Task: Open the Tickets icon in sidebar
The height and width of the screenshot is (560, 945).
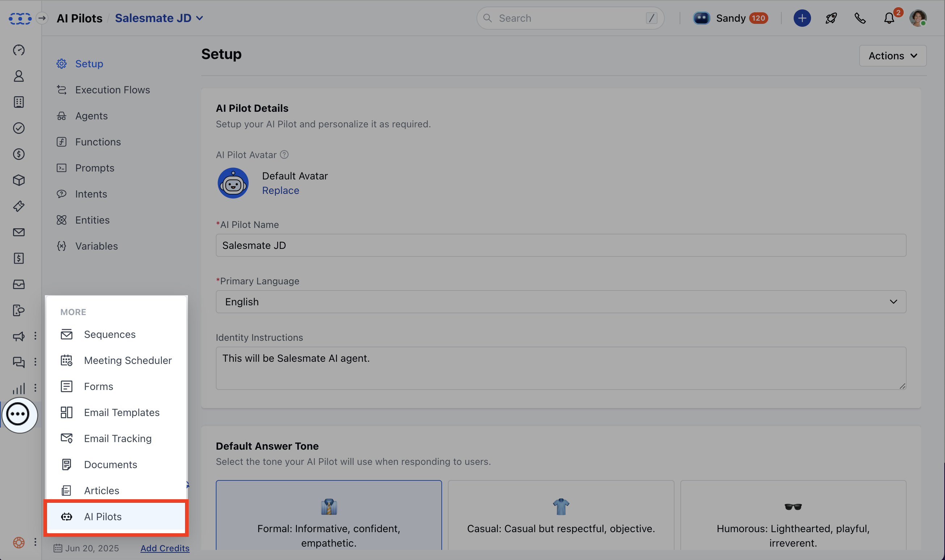Action: point(18,207)
